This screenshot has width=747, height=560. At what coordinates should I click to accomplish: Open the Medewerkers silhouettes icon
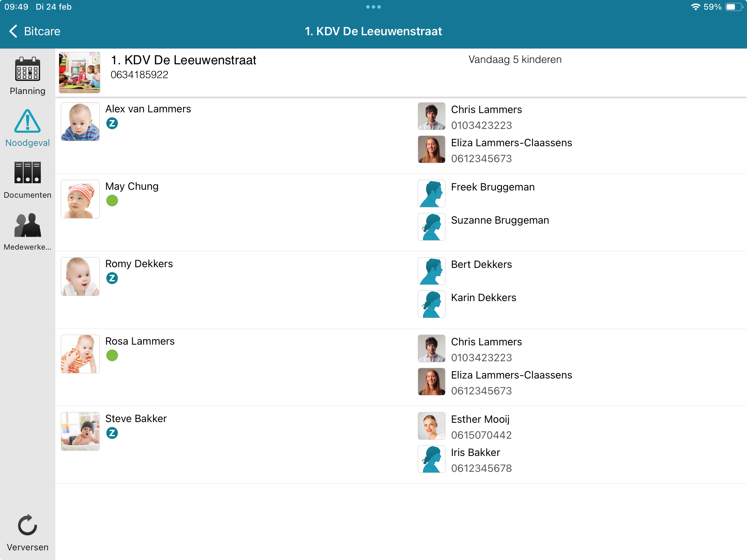(x=27, y=225)
